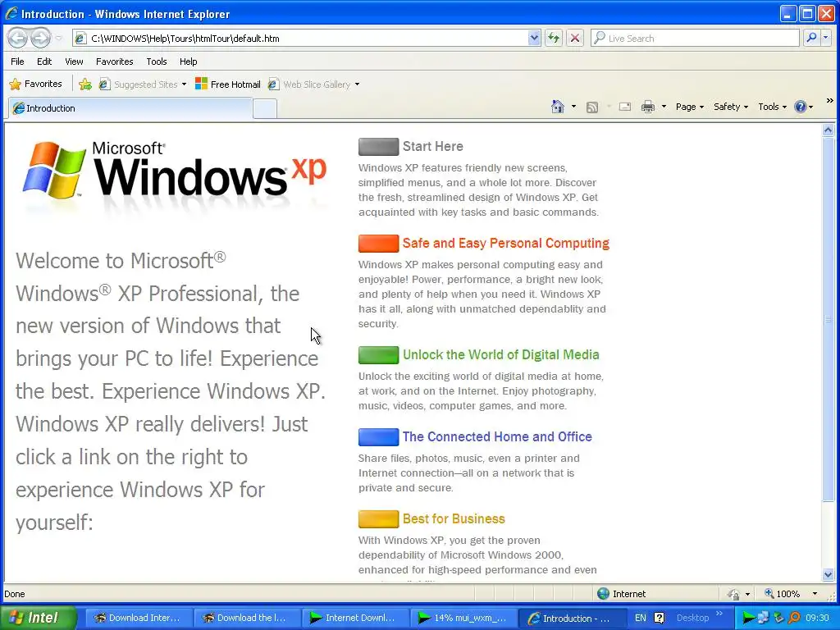Click the Stop loading X icon
Image resolution: width=840 pixels, height=630 pixels.
pyautogui.click(x=575, y=38)
